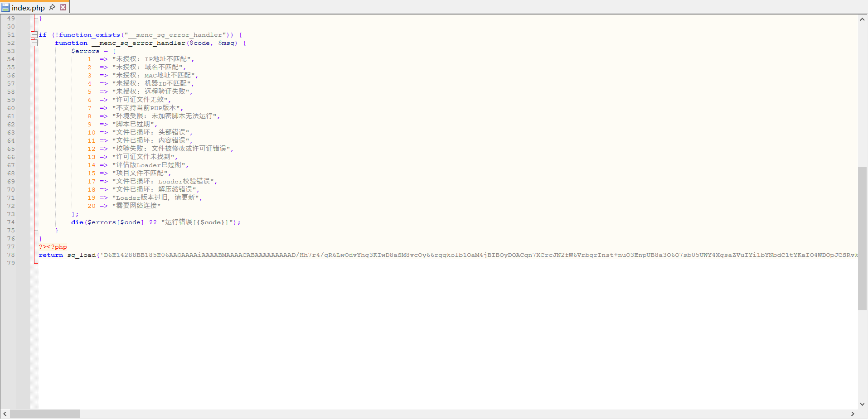The height and width of the screenshot is (419, 868).
Task: Click 'sg_load' call on line 78
Action: coord(82,255)
